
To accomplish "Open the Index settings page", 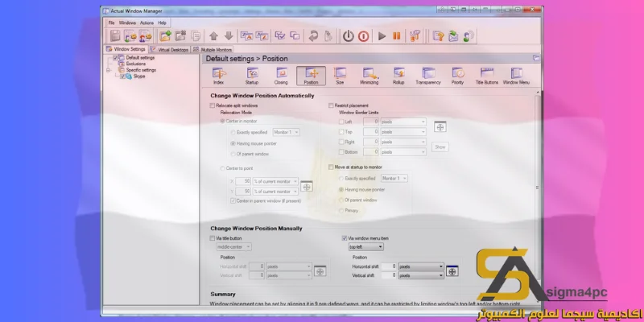I will pyautogui.click(x=218, y=76).
